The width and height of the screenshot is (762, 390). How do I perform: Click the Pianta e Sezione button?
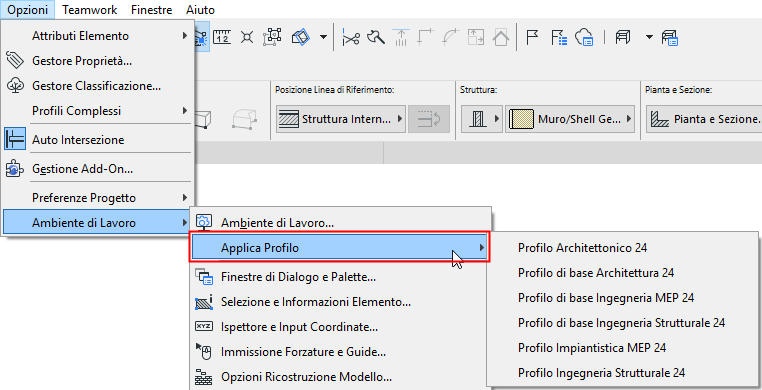704,119
